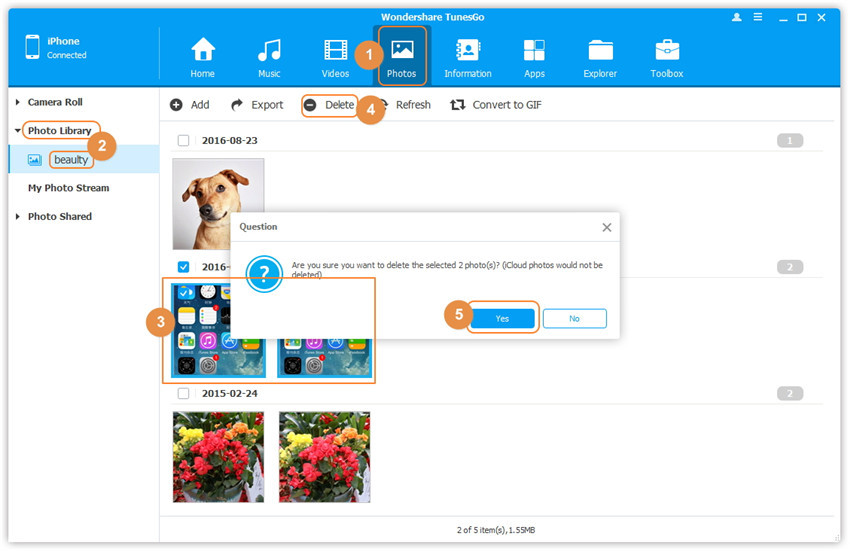
Task: Go to the Videos section icon
Action: point(335,50)
